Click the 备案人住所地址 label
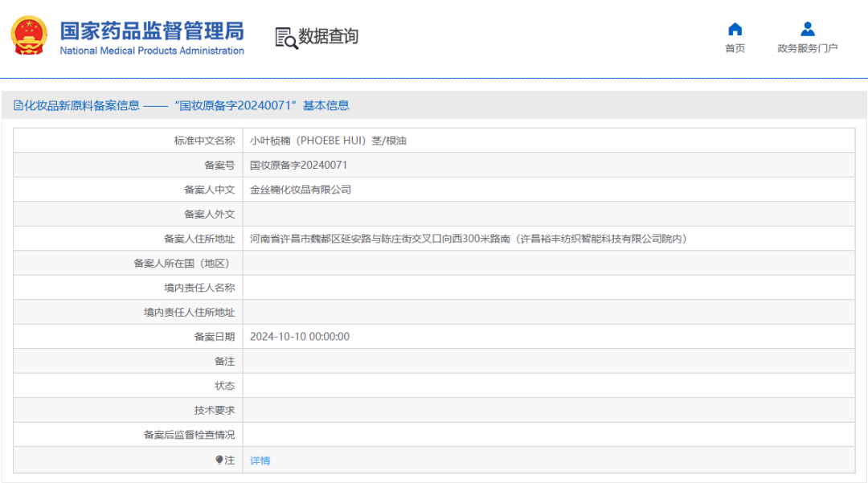Screen dimensions: 868x483 pos(199,239)
